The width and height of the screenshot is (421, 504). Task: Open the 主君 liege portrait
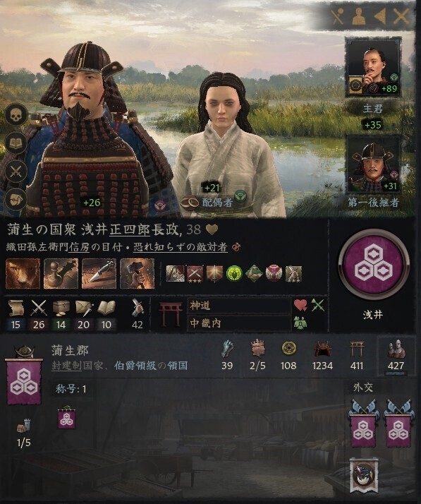(373, 67)
